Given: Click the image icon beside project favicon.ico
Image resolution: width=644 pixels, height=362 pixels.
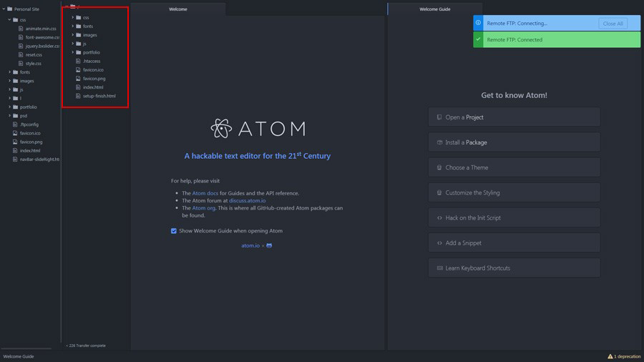Looking at the screenshot, I should (x=15, y=133).
